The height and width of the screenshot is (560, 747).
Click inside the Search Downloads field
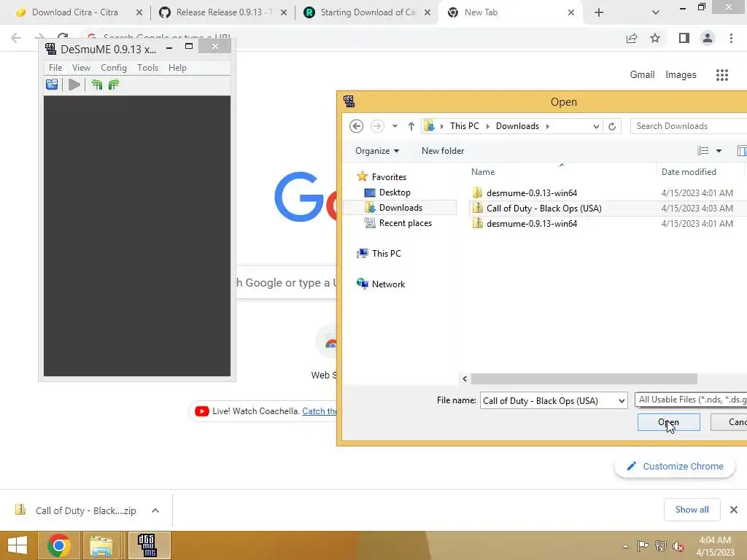689,126
